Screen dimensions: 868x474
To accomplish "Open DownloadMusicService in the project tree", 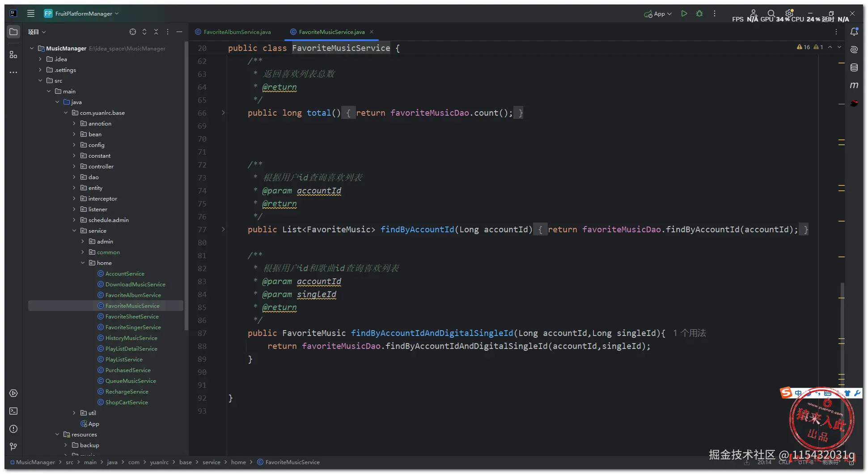I will [x=135, y=284].
